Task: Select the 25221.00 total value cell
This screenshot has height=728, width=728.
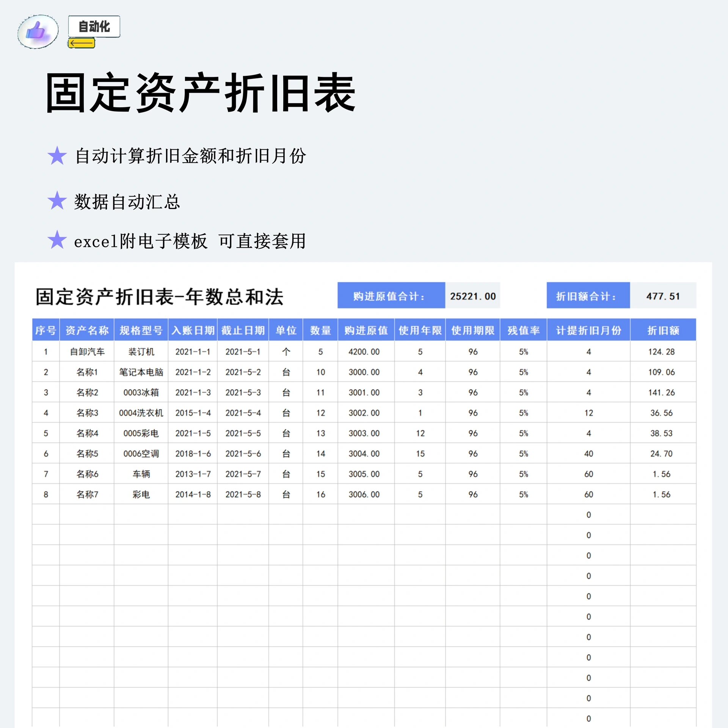Action: [473, 295]
